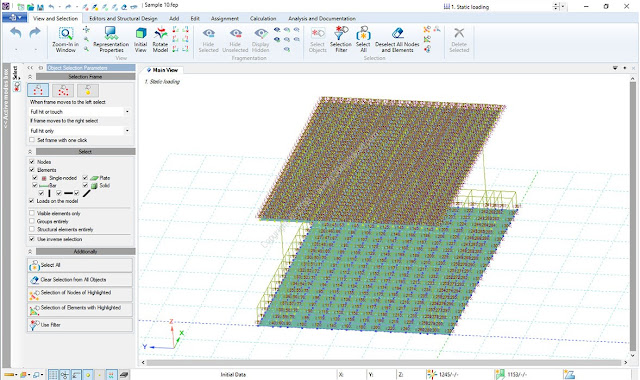Viewport: 640px width, 380px height.
Task: Click the load case stepper arrows
Action: [x=556, y=7]
